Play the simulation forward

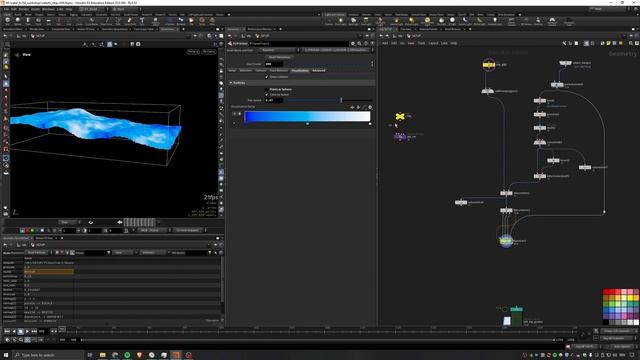pos(27,331)
